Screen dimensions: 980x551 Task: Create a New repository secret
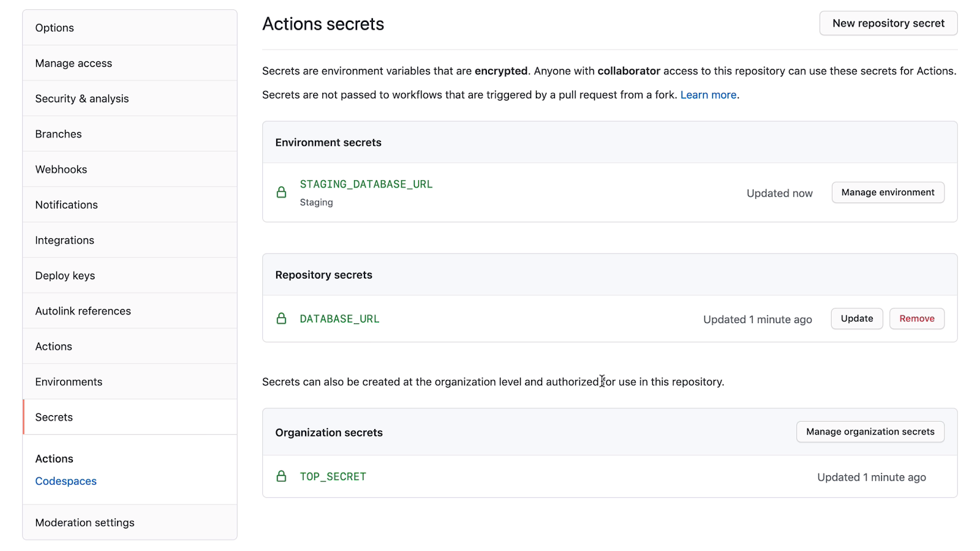click(888, 23)
